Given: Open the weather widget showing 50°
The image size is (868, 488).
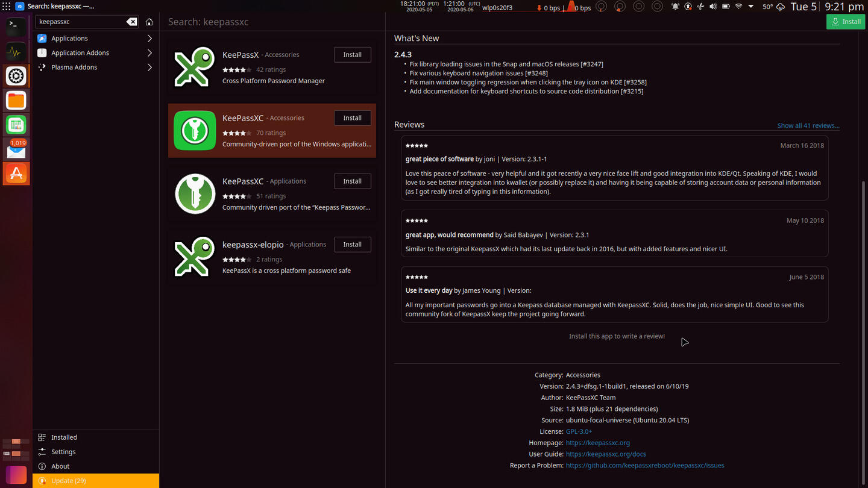Looking at the screenshot, I should tap(773, 7).
